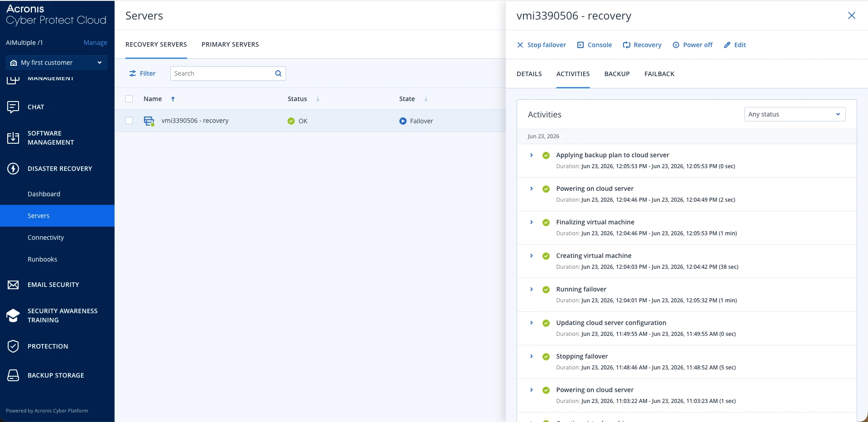Click the Recovery action button
This screenshot has height=422, width=868.
(x=642, y=45)
